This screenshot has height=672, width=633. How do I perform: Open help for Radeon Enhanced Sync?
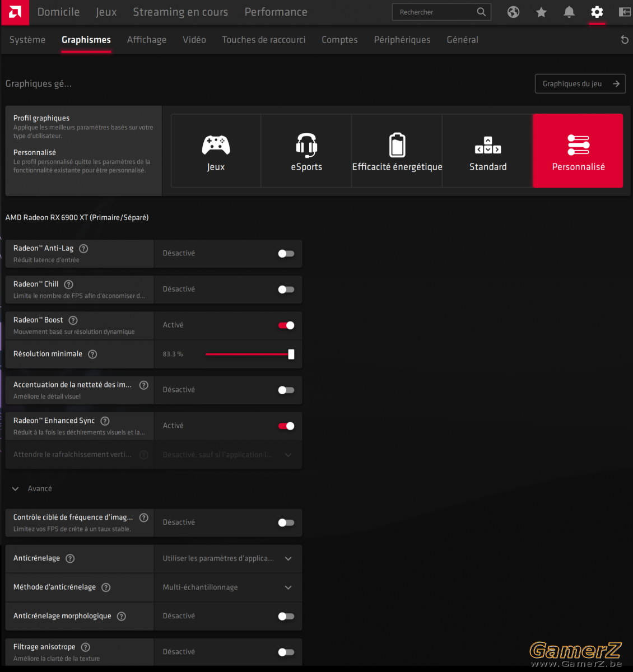105,421
